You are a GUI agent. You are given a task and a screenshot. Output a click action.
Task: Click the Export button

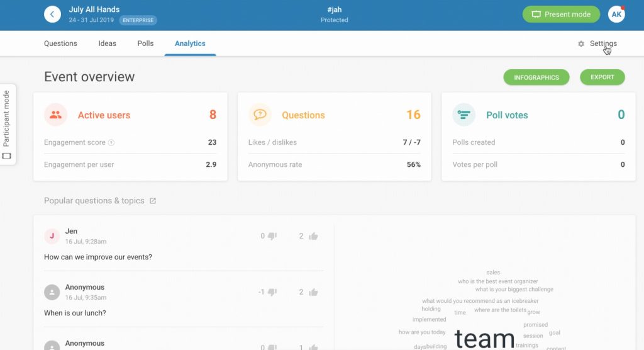(x=602, y=77)
